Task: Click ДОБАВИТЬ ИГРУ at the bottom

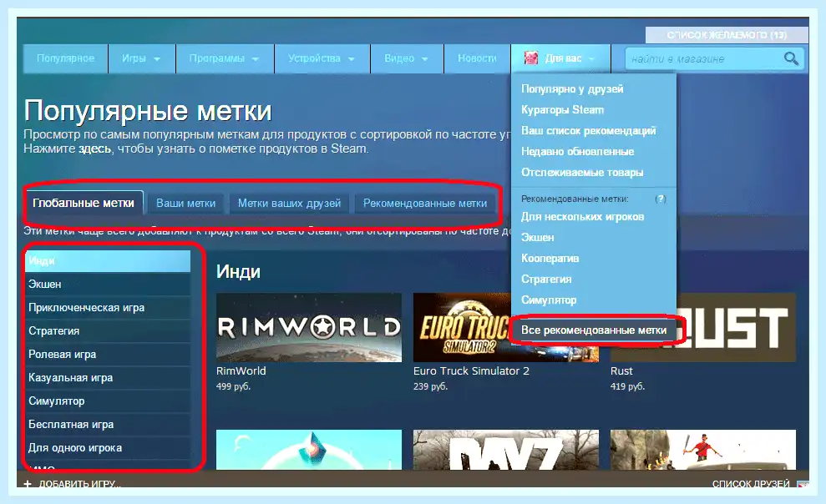Action: pyautogui.click(x=79, y=484)
